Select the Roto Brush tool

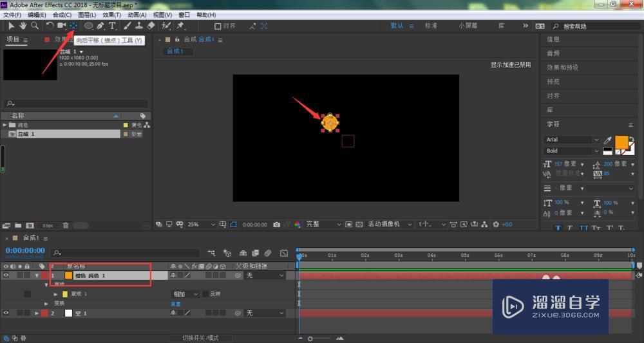pyautogui.click(x=166, y=26)
